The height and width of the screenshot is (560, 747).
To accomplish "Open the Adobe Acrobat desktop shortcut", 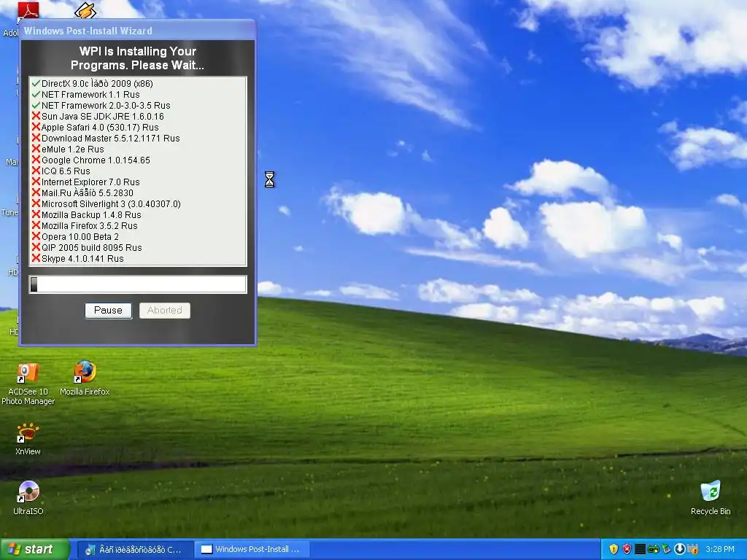I will click(28, 10).
